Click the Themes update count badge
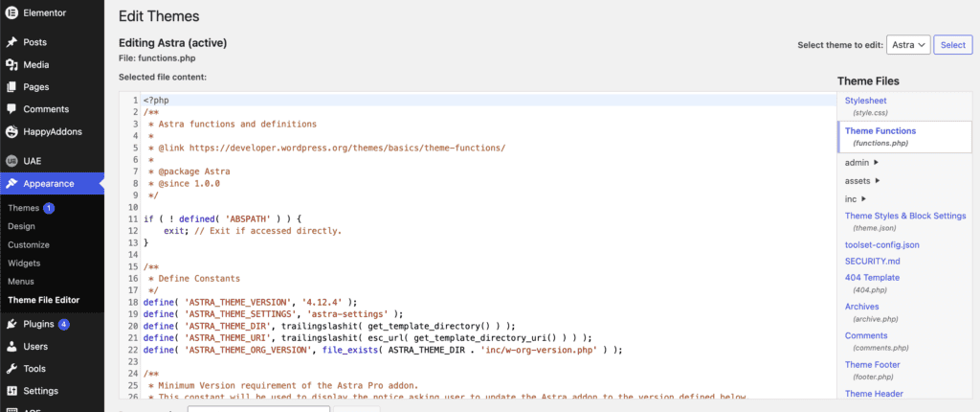 (x=49, y=208)
